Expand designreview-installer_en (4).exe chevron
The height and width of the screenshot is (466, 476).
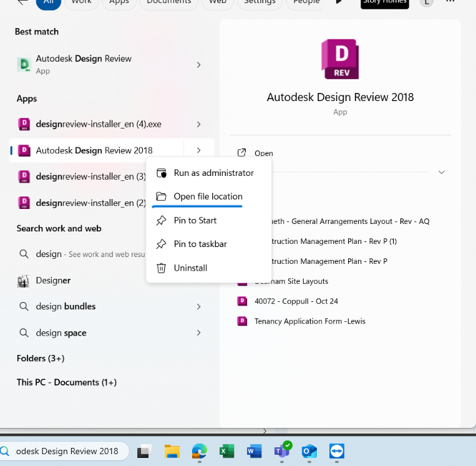[x=198, y=124]
